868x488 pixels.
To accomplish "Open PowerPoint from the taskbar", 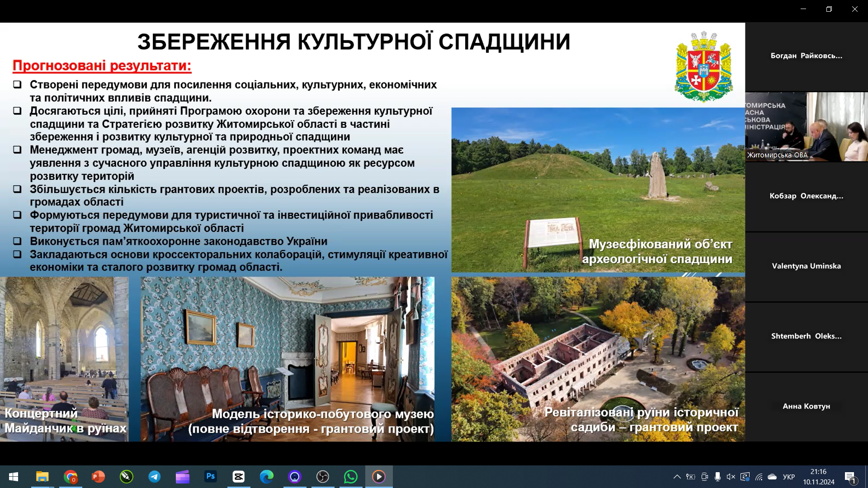I will point(99,477).
